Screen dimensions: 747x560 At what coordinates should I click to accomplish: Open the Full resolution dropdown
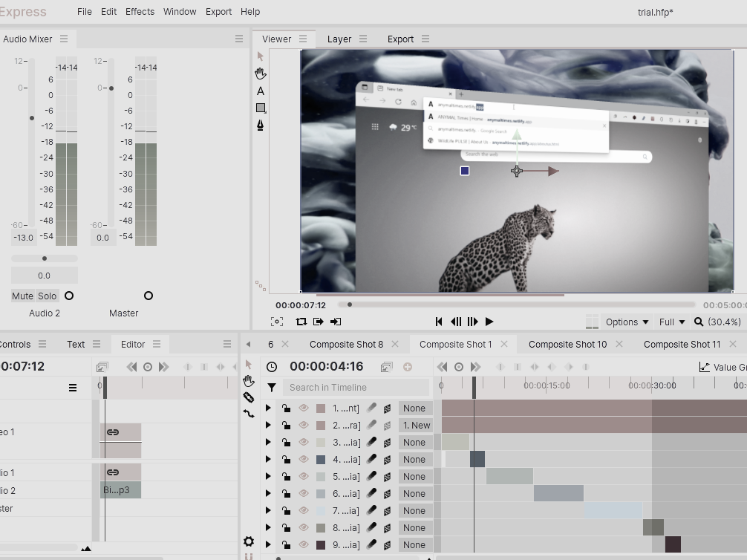click(672, 322)
